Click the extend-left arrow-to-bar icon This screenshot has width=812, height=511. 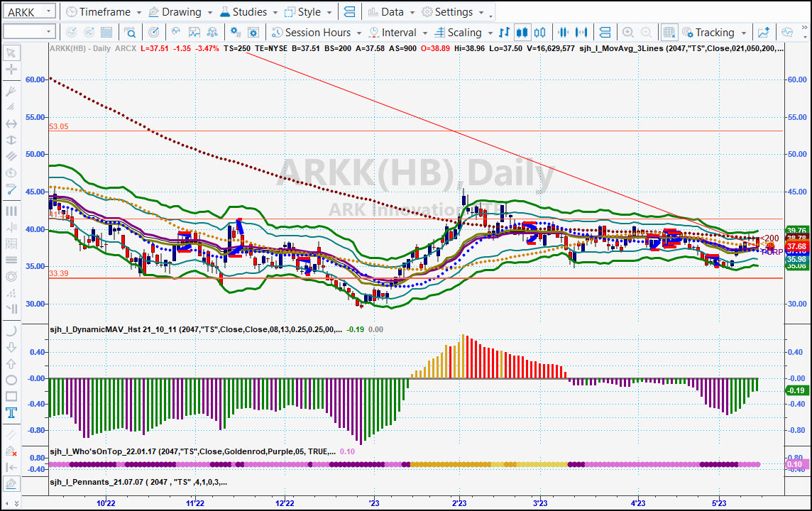tap(11, 468)
